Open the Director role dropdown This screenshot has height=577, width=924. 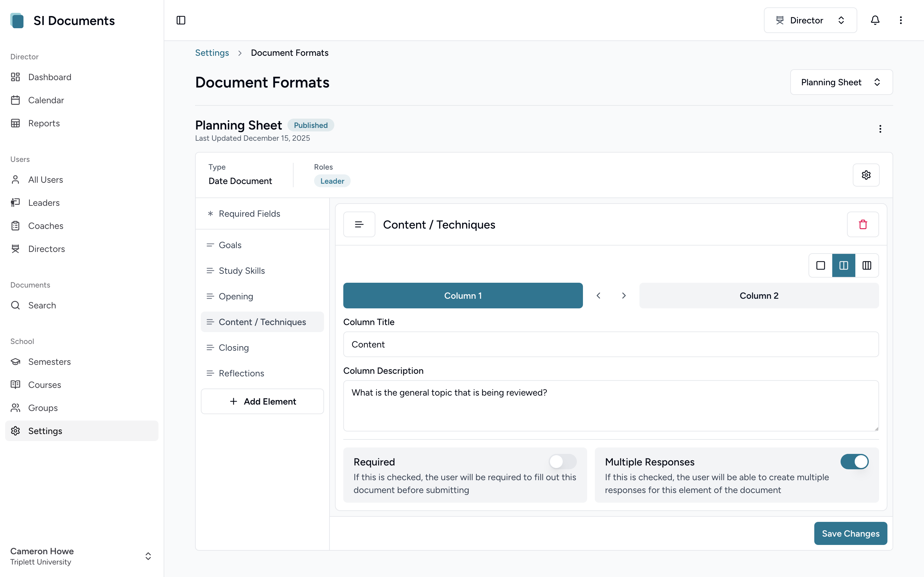click(x=810, y=20)
